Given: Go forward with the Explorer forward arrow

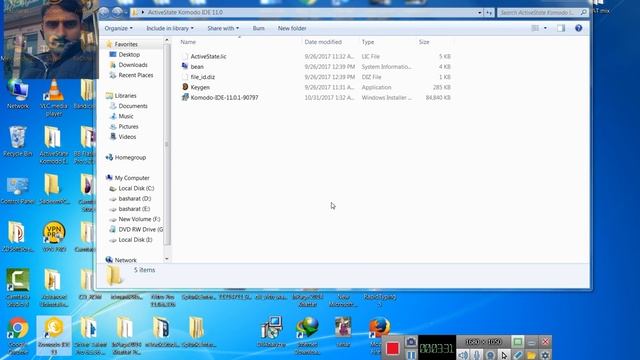Looking at the screenshot, I should [x=117, y=12].
